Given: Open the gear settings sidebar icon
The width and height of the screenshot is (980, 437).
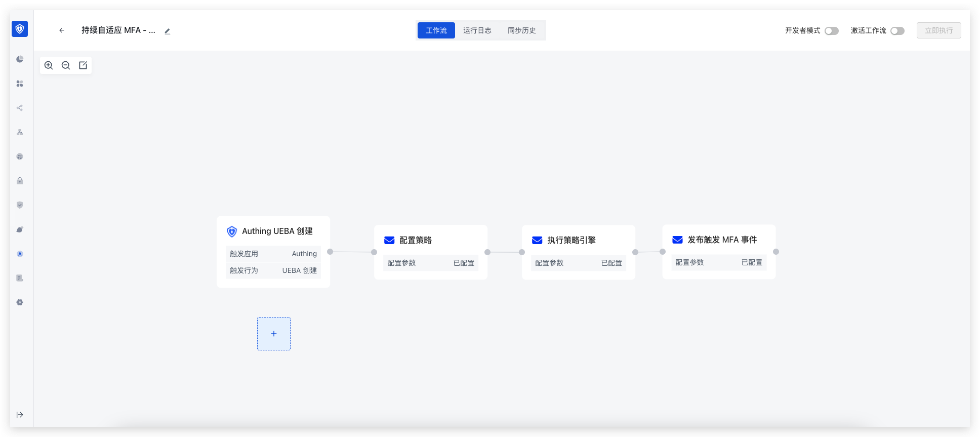Looking at the screenshot, I should (20, 302).
